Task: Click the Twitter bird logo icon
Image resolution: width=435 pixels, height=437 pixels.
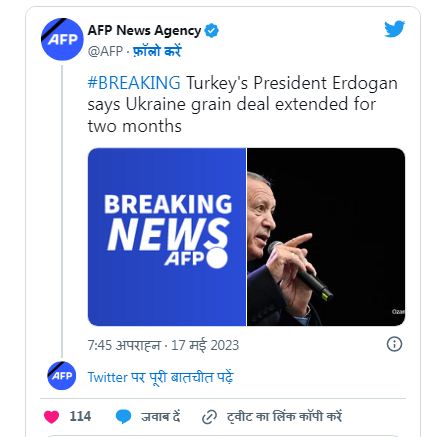Action: [x=394, y=29]
